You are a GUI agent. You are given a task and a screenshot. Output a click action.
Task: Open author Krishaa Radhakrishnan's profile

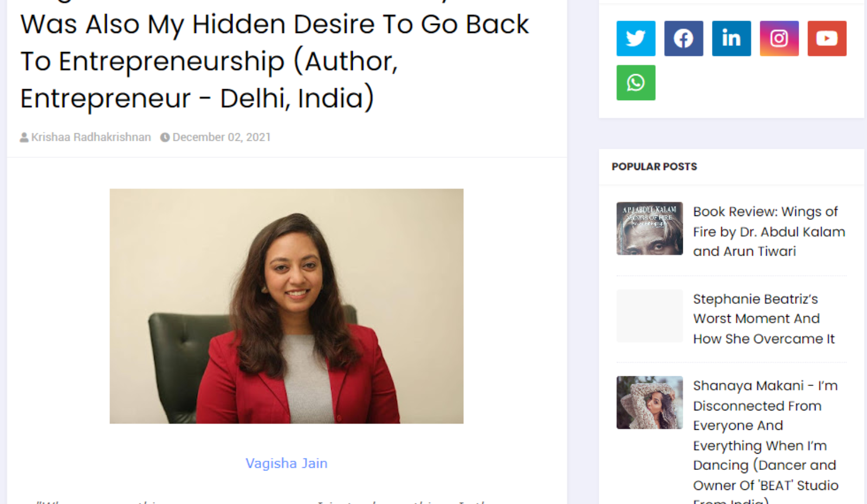click(91, 138)
